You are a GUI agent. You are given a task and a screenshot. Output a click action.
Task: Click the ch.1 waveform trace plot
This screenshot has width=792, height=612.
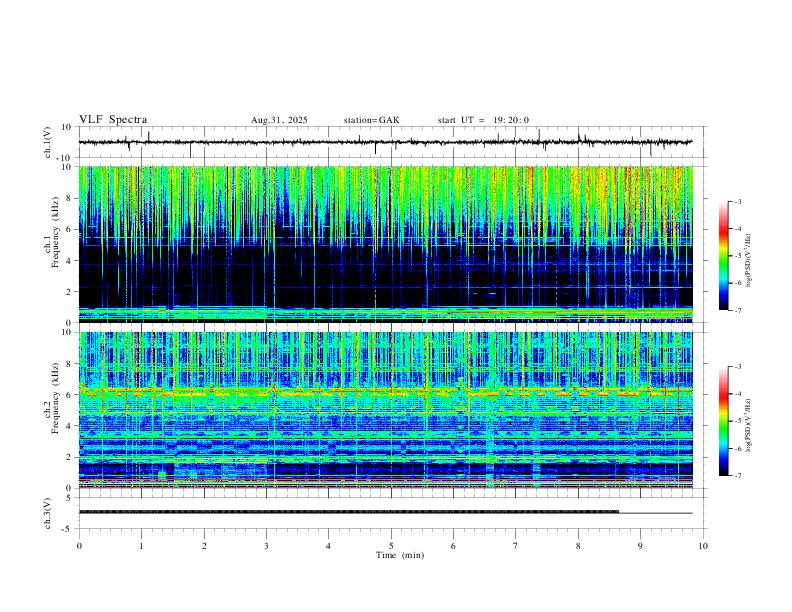(x=385, y=142)
